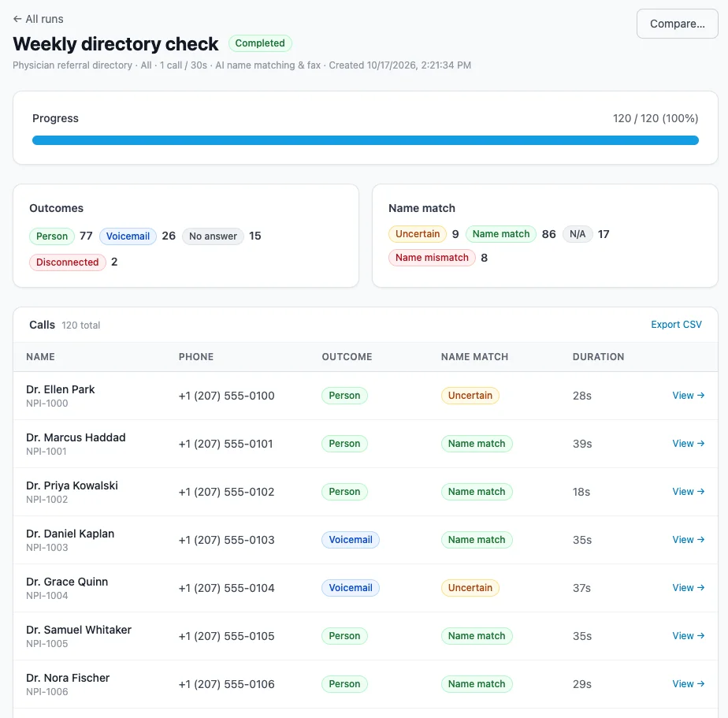
Task: Click the Name match chip showing 86
Action: pyautogui.click(x=501, y=234)
